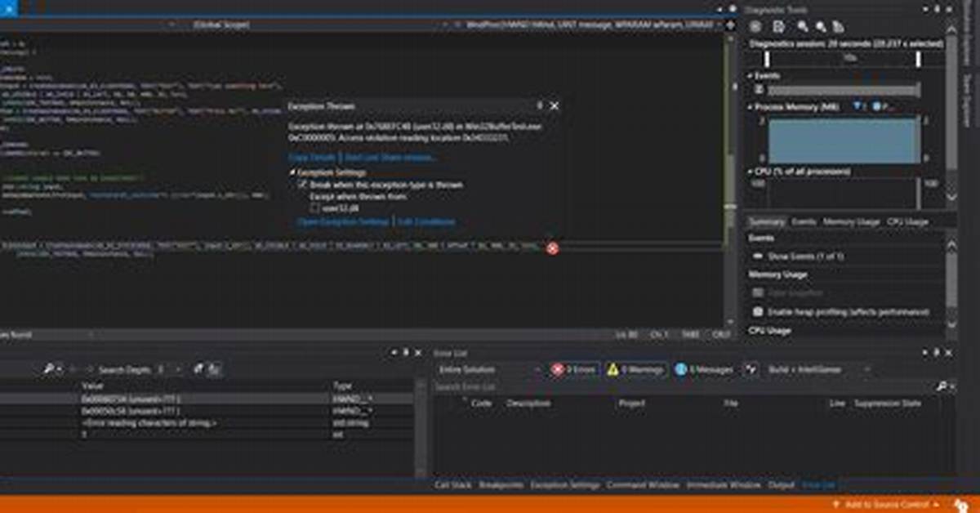Viewport: 980px width, 513px height.
Task: Click the Description column header in Error List
Action: click(528, 404)
